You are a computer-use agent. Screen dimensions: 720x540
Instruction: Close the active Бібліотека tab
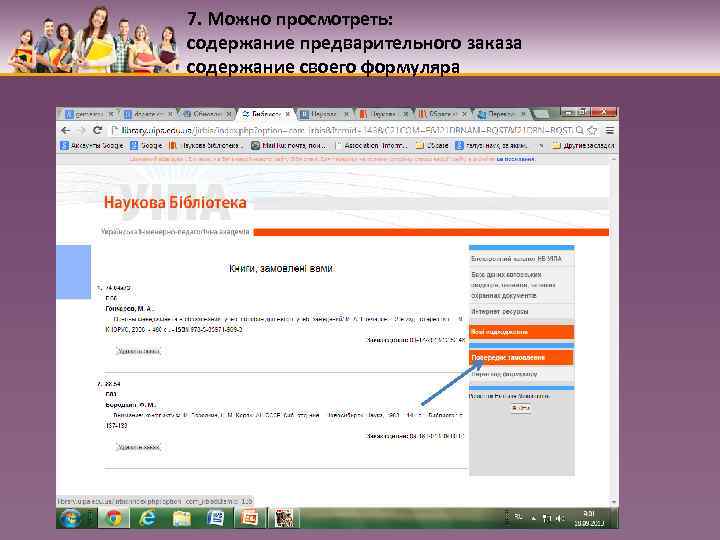(288, 114)
